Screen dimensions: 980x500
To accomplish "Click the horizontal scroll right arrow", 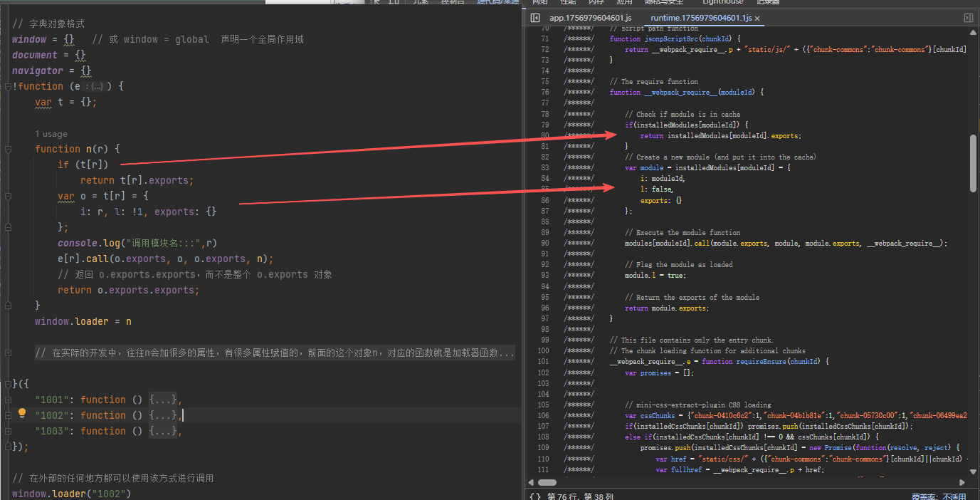I will point(964,482).
